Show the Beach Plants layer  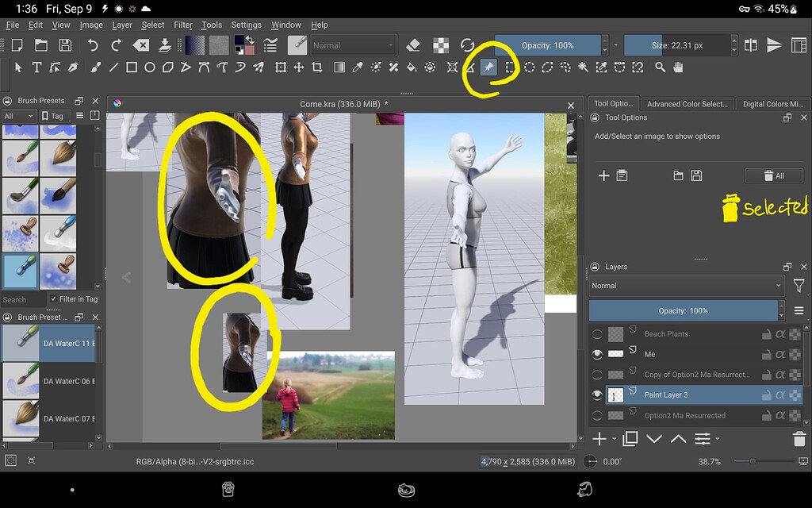tap(597, 333)
